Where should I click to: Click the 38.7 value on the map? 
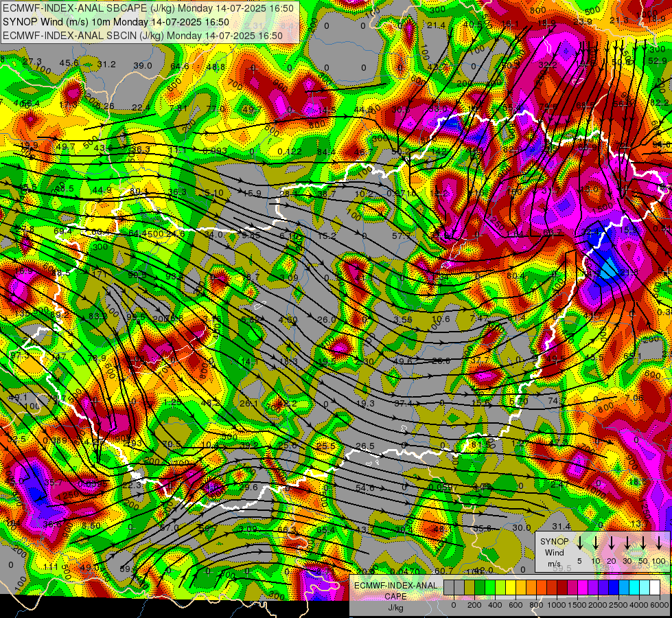pos(327,194)
